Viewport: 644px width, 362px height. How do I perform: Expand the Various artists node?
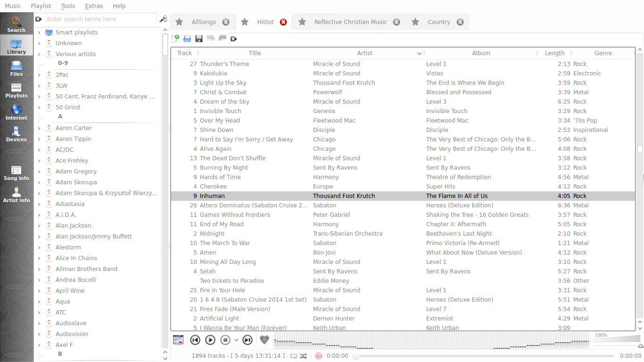click(x=39, y=54)
